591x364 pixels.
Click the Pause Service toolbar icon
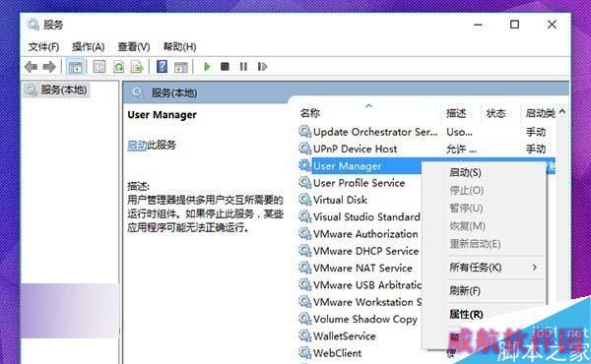pyautogui.click(x=243, y=67)
